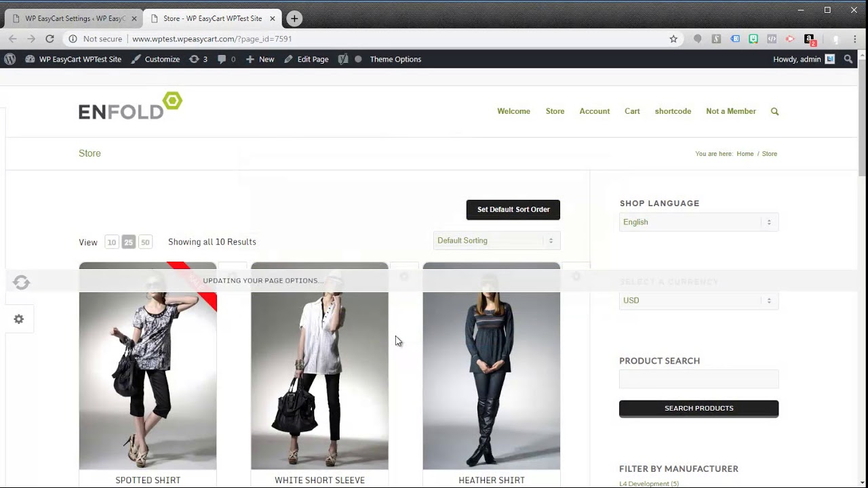Open the left-side gear settings icon
The width and height of the screenshot is (868, 488).
19,319
